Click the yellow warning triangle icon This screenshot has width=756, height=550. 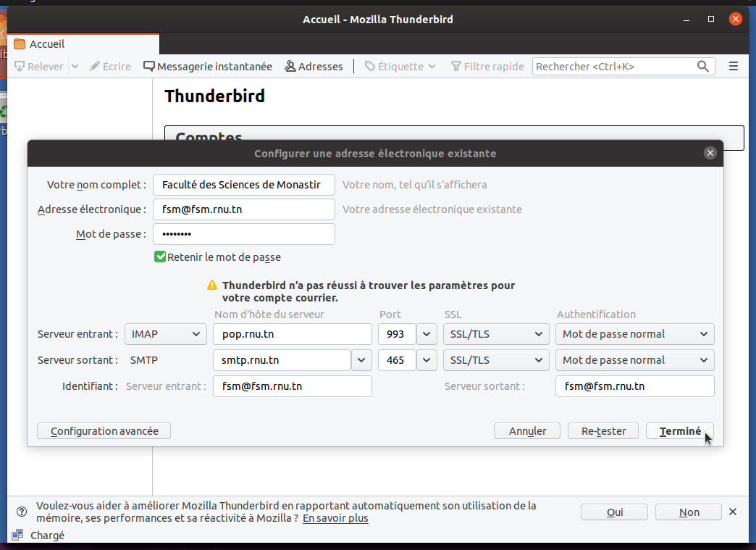coord(212,285)
